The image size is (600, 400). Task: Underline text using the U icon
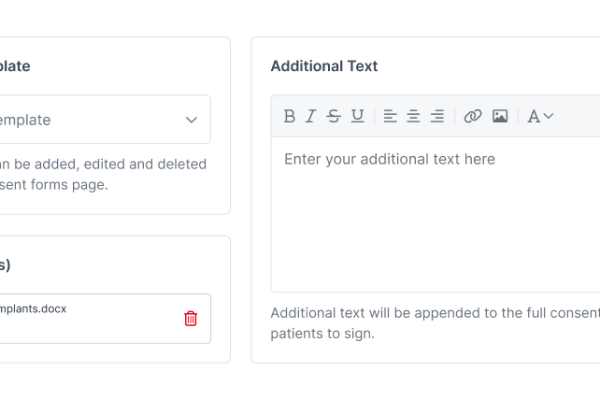[357, 116]
